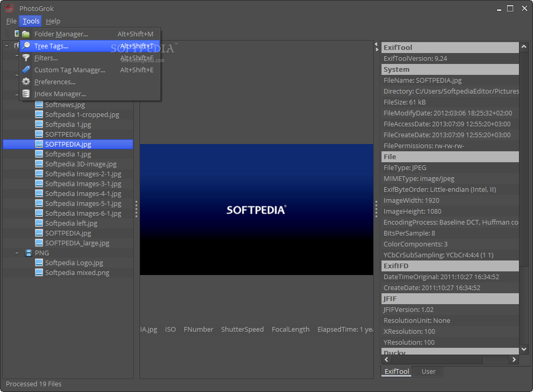Open the Help menu

53,21
